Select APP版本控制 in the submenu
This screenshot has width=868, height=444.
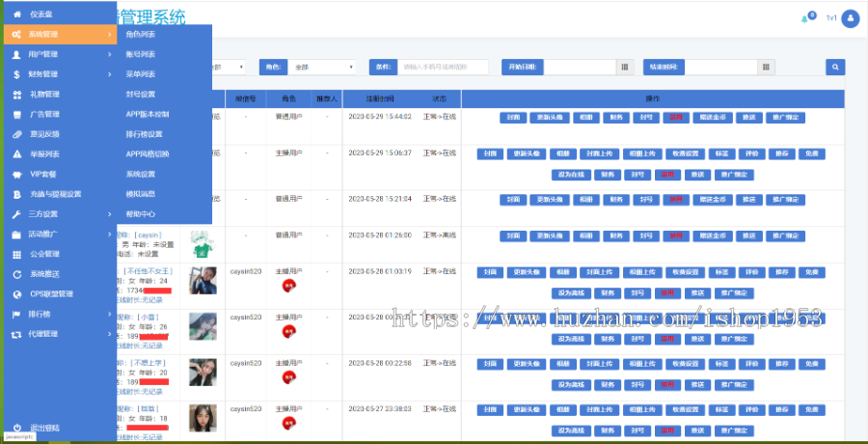coord(147,114)
